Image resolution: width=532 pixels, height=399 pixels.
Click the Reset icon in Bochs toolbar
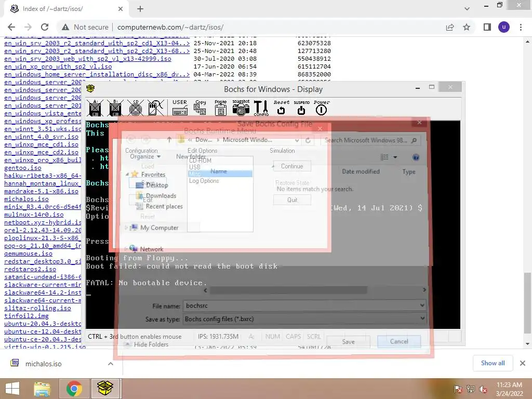[x=281, y=108]
